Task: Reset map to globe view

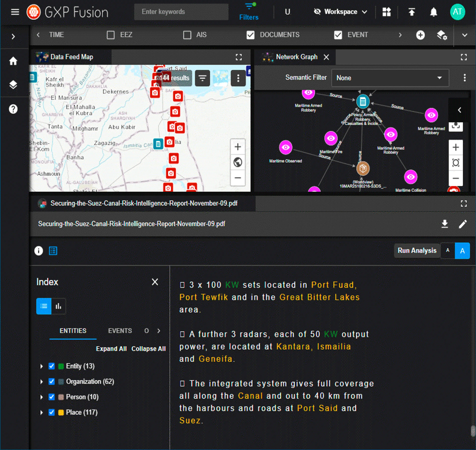Action: [238, 162]
